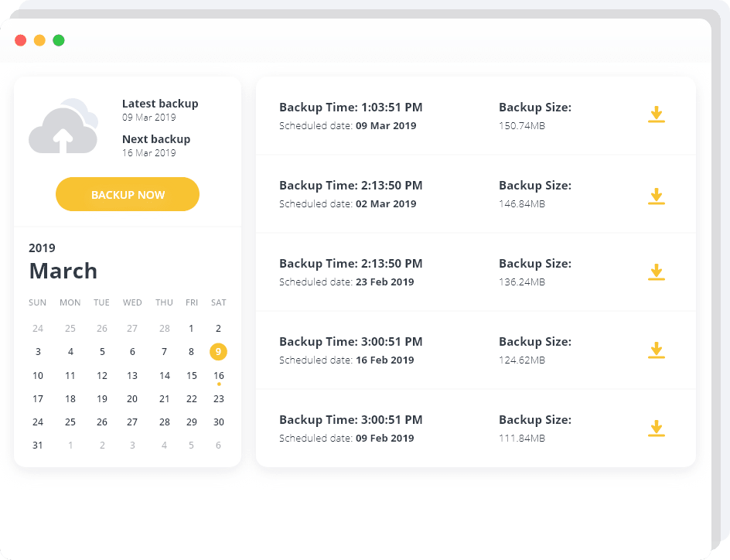
Task: Select March 1 in the calendar
Action: [x=191, y=329]
